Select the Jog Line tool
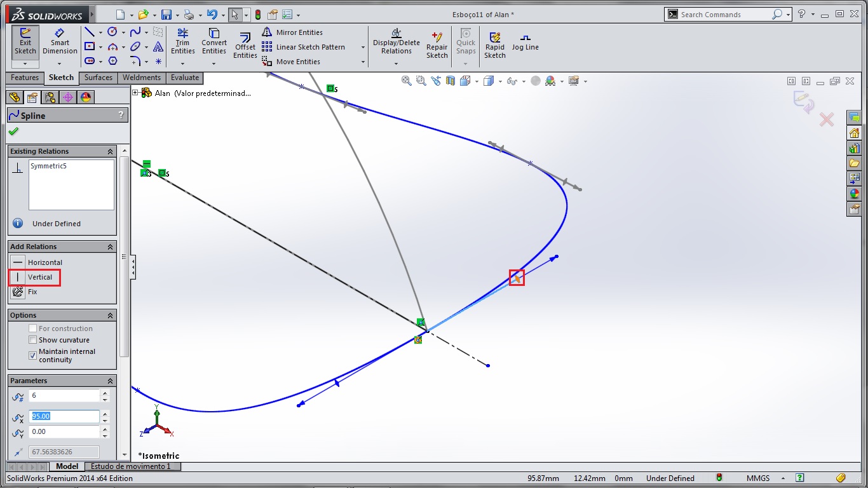This screenshot has width=868, height=488. point(525,42)
